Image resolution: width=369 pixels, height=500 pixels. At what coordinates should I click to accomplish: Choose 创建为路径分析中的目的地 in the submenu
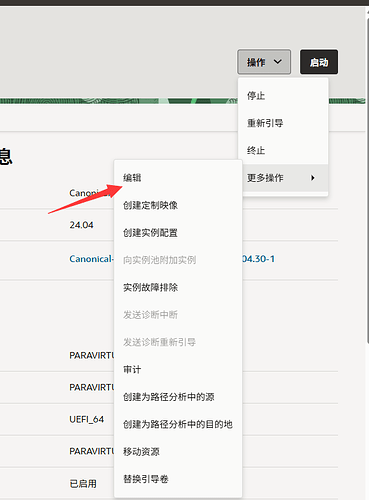pyautogui.click(x=178, y=424)
